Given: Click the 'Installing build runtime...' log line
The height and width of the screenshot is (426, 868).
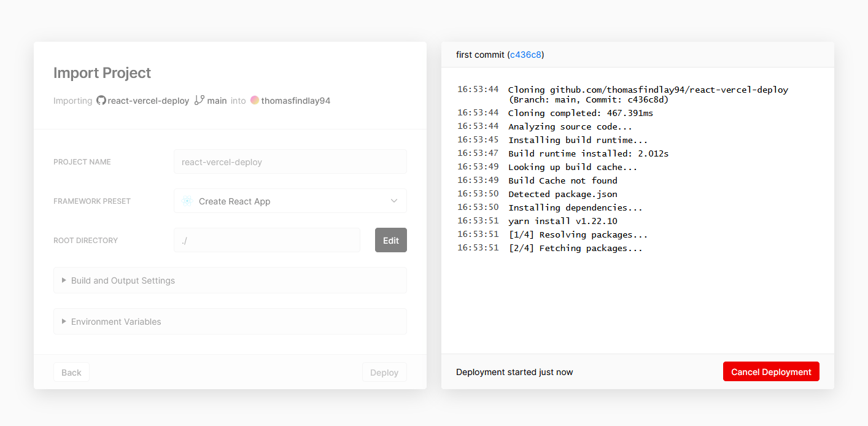Looking at the screenshot, I should point(578,140).
